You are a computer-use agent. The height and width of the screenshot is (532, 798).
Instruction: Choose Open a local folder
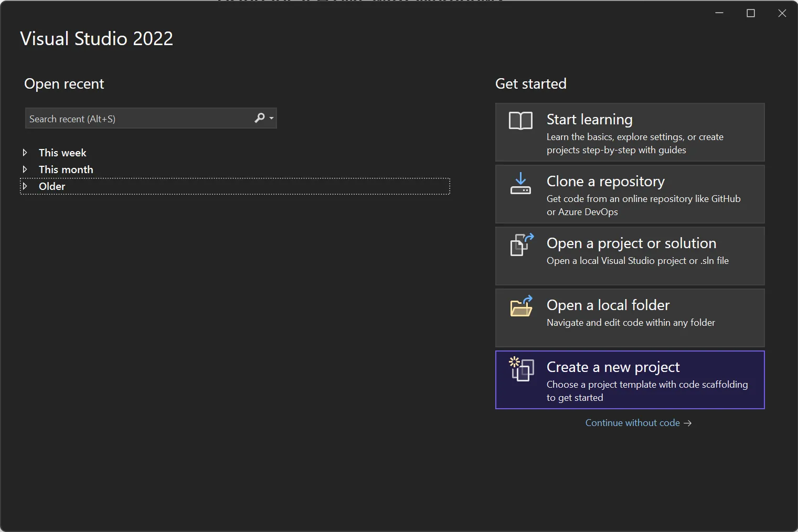click(x=630, y=318)
